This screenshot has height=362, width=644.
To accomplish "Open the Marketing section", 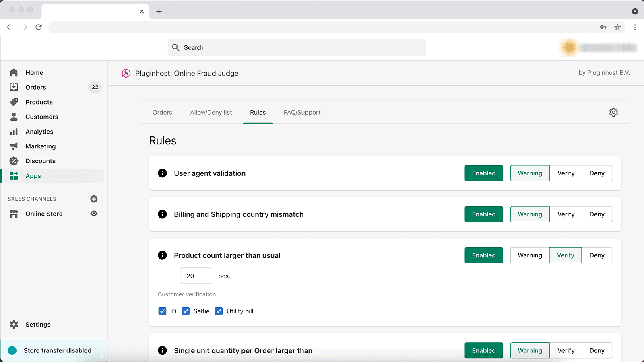I will click(41, 146).
